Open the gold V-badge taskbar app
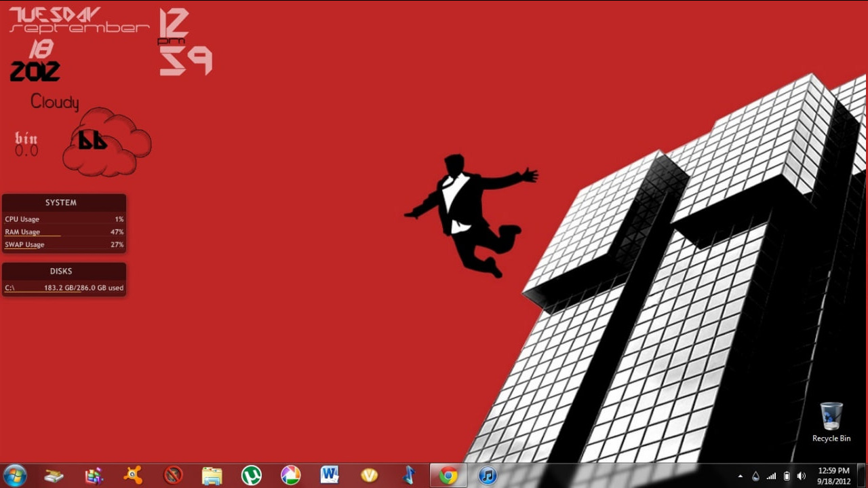 pyautogui.click(x=369, y=475)
